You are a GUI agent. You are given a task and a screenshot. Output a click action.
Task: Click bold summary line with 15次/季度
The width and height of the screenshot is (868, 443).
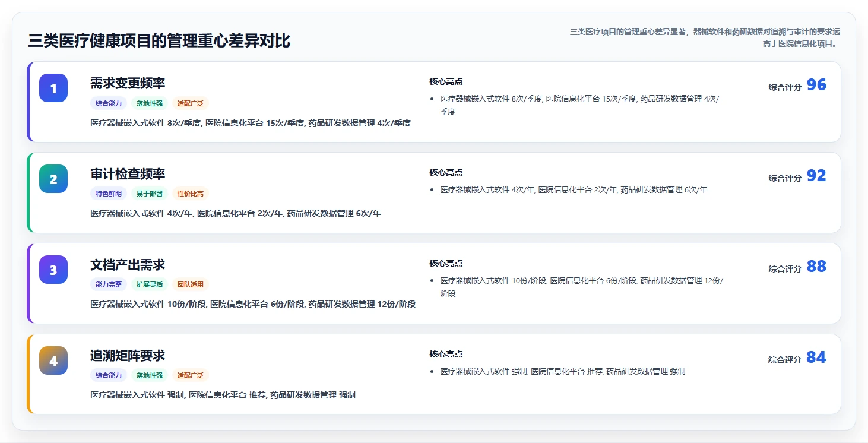(251, 123)
